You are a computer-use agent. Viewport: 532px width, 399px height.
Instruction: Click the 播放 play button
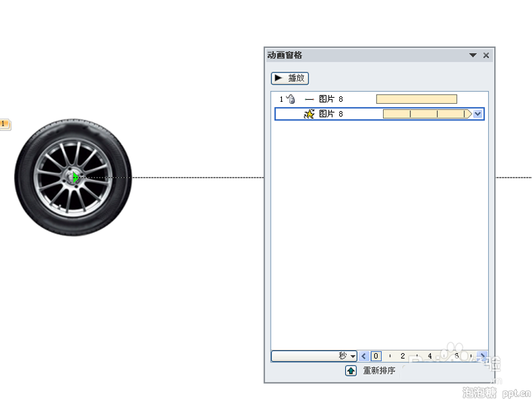(290, 78)
